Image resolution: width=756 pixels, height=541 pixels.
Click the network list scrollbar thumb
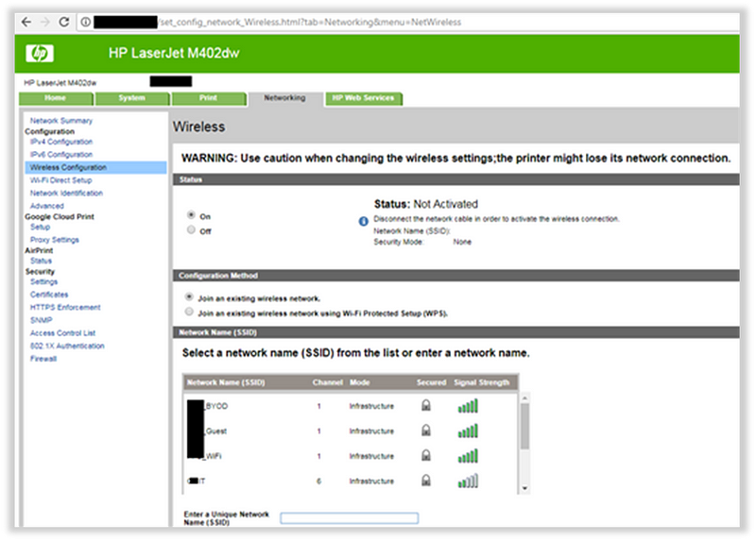pyautogui.click(x=525, y=427)
